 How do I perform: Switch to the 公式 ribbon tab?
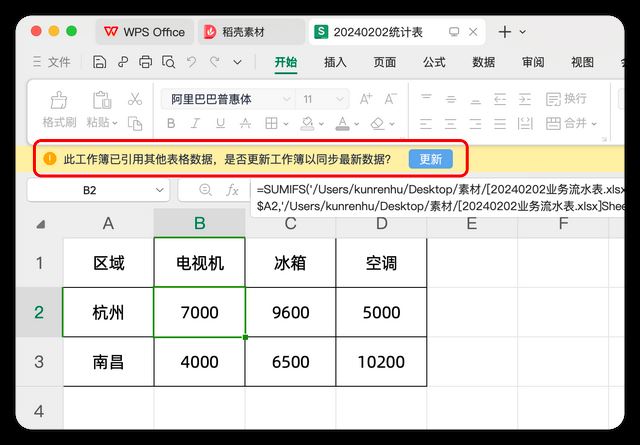pyautogui.click(x=434, y=62)
